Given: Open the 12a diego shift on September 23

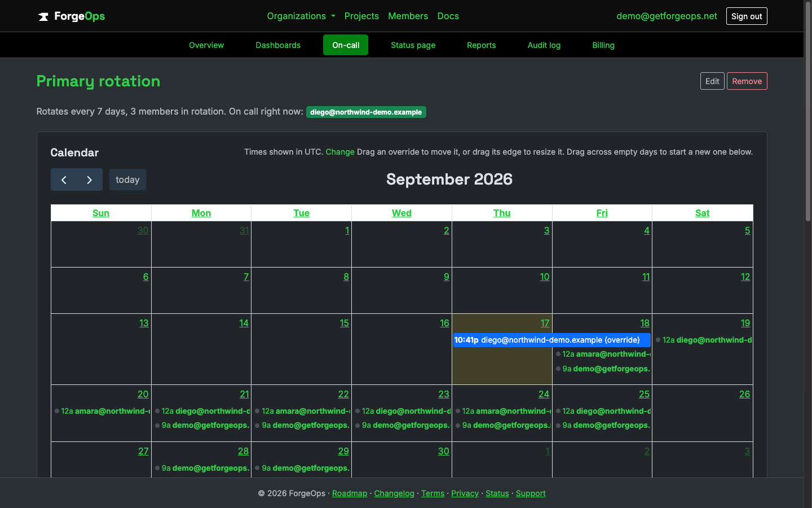Looking at the screenshot, I should [x=402, y=411].
